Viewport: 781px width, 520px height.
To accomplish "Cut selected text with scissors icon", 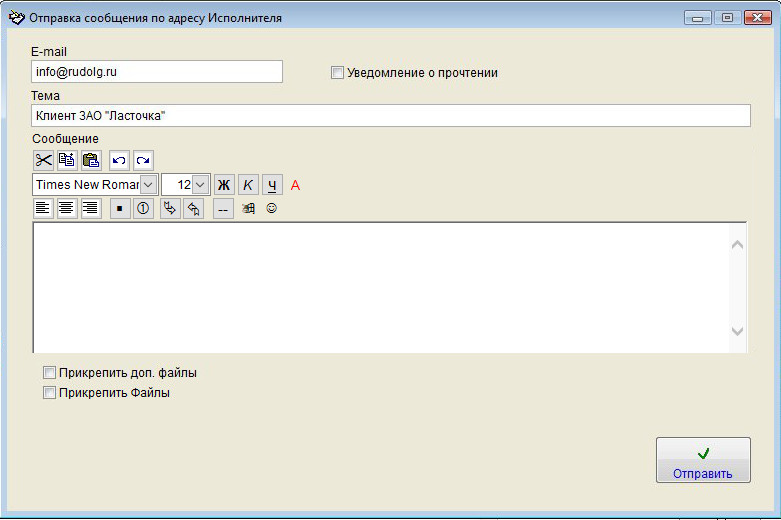I will coord(43,160).
